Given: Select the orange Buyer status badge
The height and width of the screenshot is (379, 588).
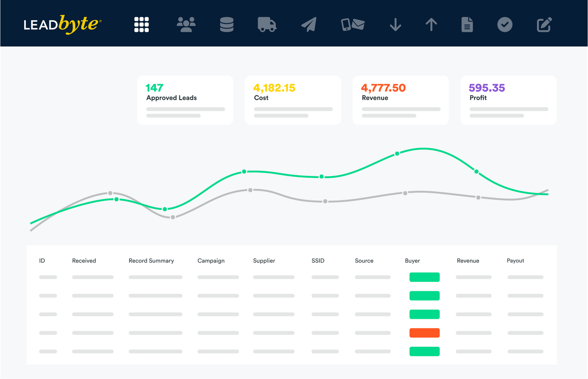Looking at the screenshot, I should pos(424,333).
